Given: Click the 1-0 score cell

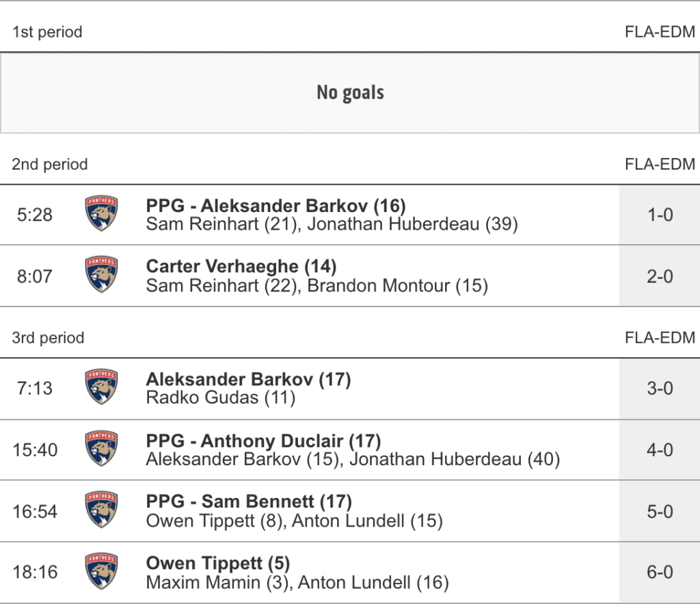Looking at the screenshot, I should click(659, 215).
